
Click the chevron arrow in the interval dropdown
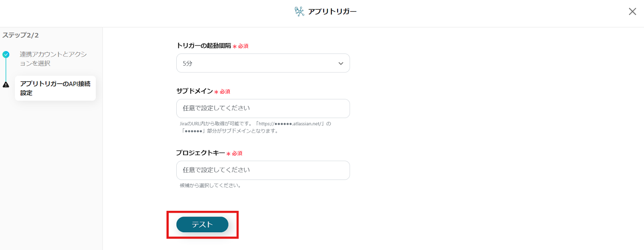pos(341,64)
